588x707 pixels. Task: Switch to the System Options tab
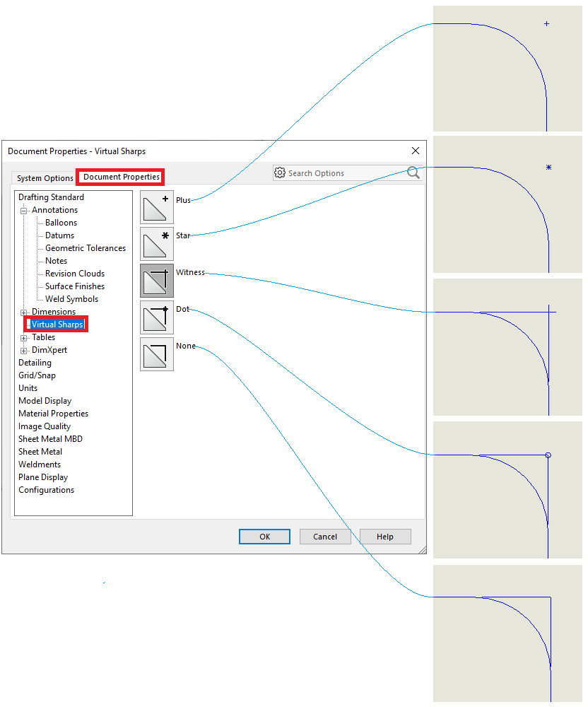[x=45, y=178]
